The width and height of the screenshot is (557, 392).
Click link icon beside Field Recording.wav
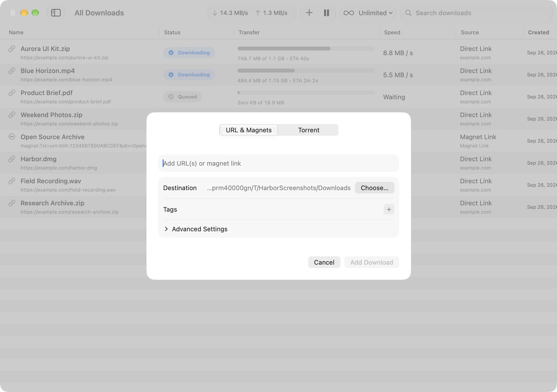click(x=12, y=181)
